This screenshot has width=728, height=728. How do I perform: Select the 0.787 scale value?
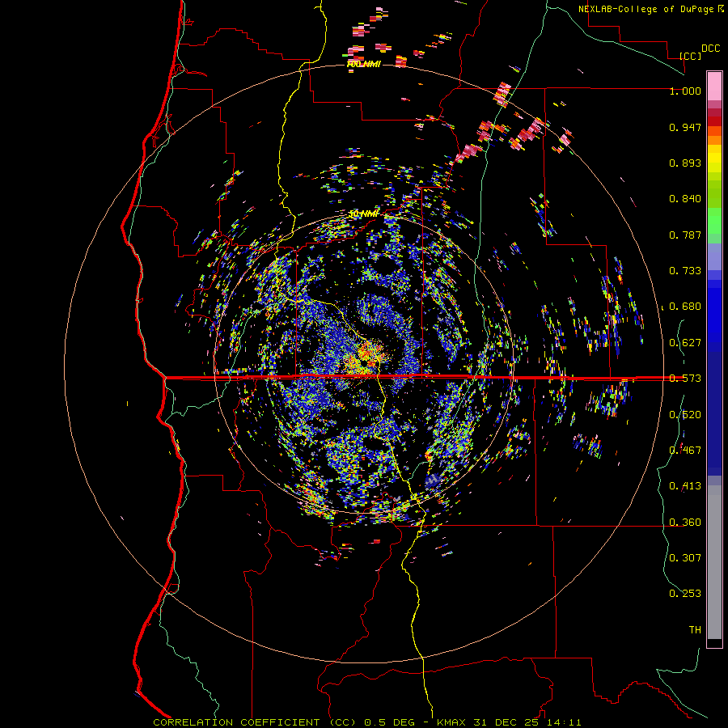click(685, 235)
